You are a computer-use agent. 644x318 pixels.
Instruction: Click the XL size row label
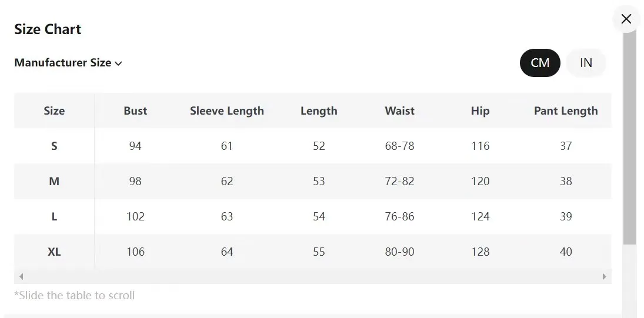(54, 252)
